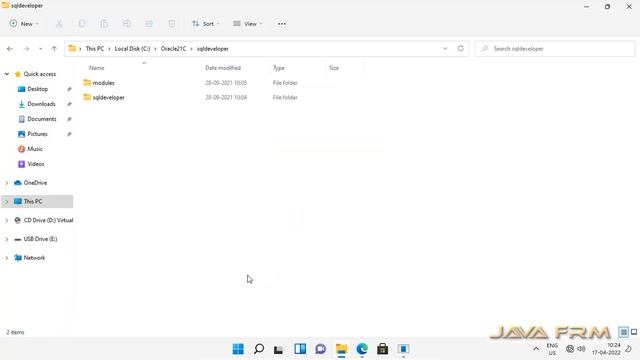Open Videos in the navigation pane
This screenshot has width=640, height=360.
pyautogui.click(x=36, y=164)
